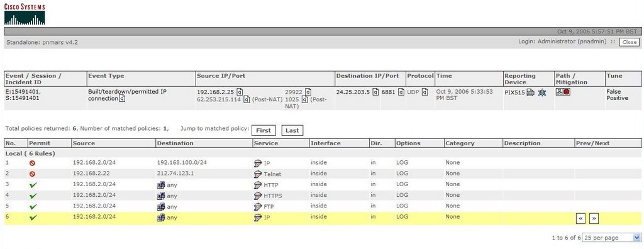644x249 pixels.
Task: Click the firing policy star icon after PIX515
Action: (542, 92)
